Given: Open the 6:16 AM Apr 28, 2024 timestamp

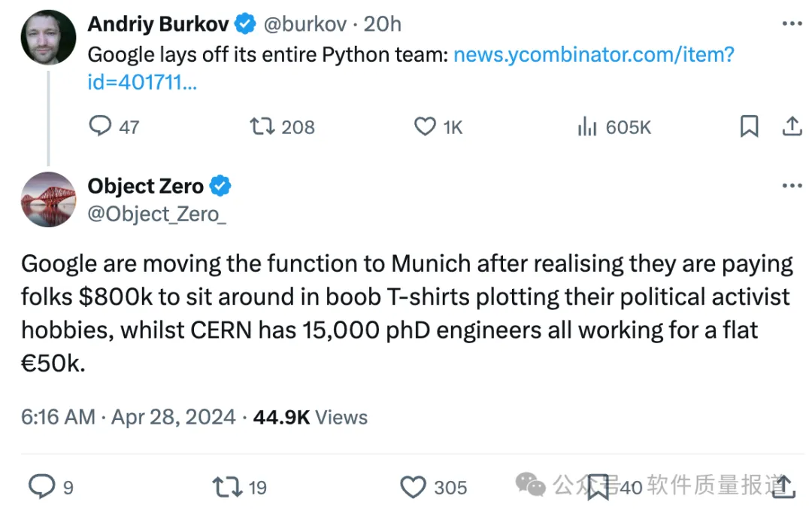Looking at the screenshot, I should click(128, 418).
